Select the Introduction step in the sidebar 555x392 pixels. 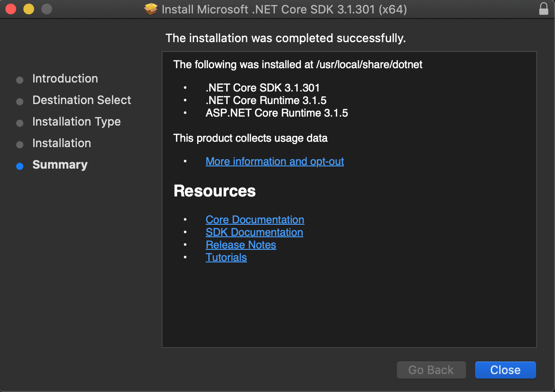(65, 78)
